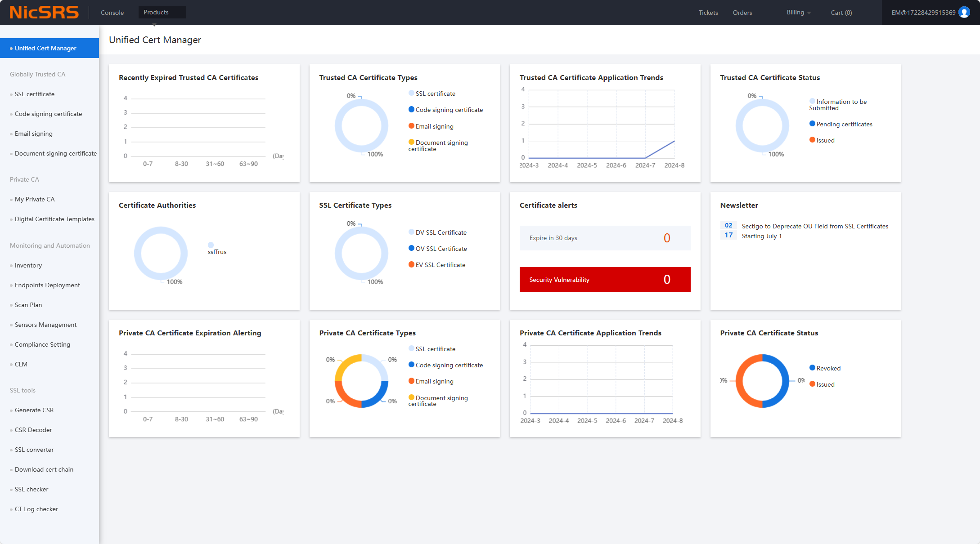The width and height of the screenshot is (980, 544).
Task: Click Trusted CA Certificate Types donut chart
Action: (361, 125)
